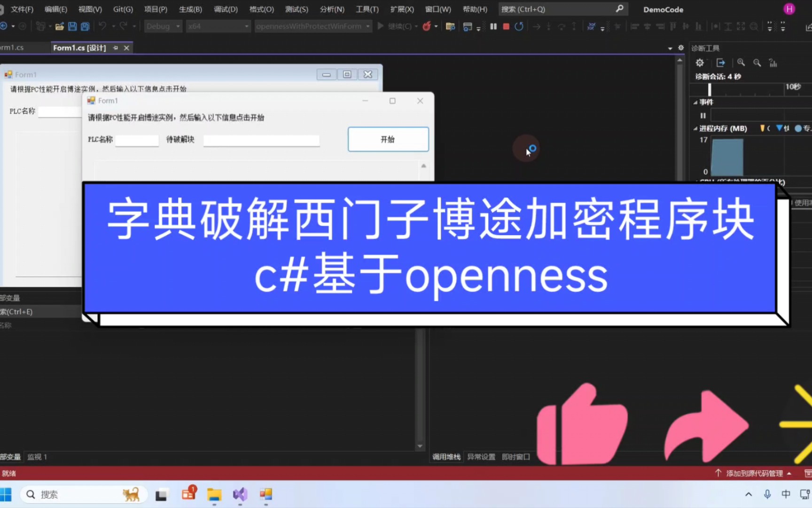Click the Hot Reload flame icon
Image resolution: width=812 pixels, height=508 pixels.
point(427,26)
